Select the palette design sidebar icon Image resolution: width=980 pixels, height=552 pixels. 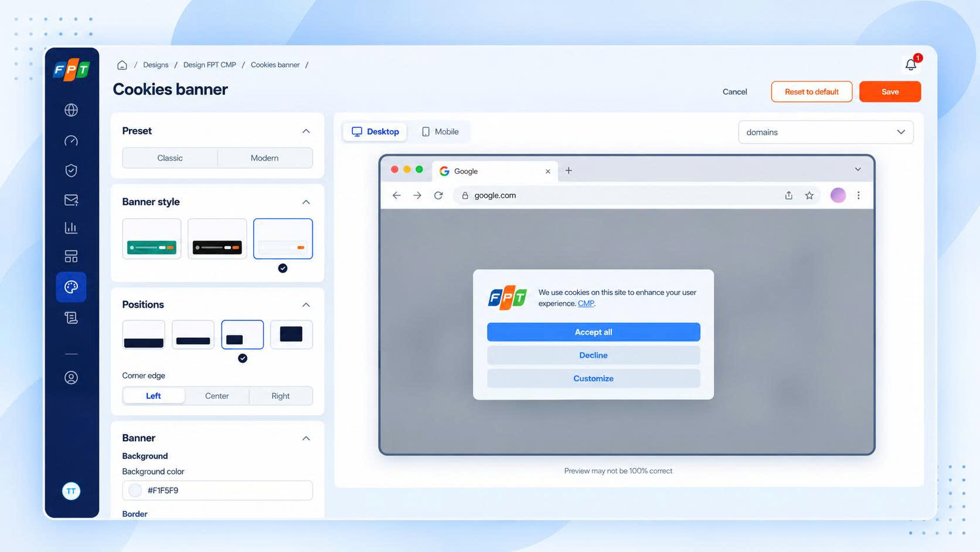pyautogui.click(x=71, y=287)
